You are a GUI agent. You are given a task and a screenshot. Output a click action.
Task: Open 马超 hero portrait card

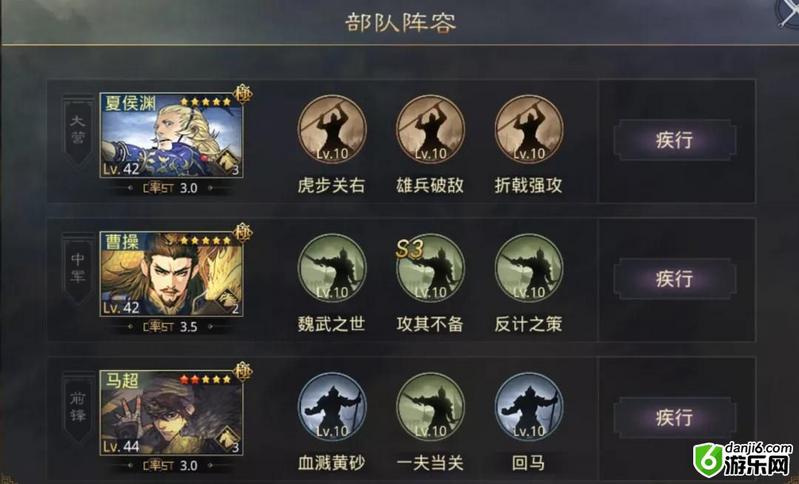coord(171,413)
